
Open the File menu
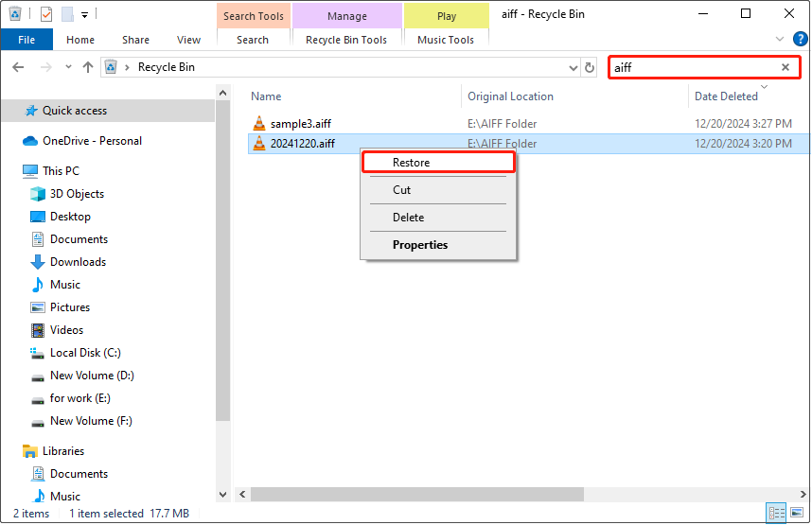tap(26, 40)
